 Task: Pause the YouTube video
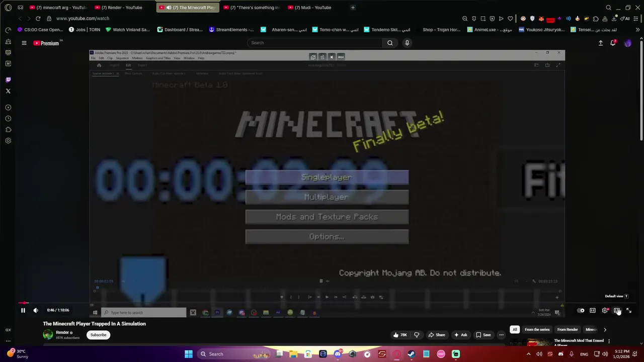coord(23,310)
